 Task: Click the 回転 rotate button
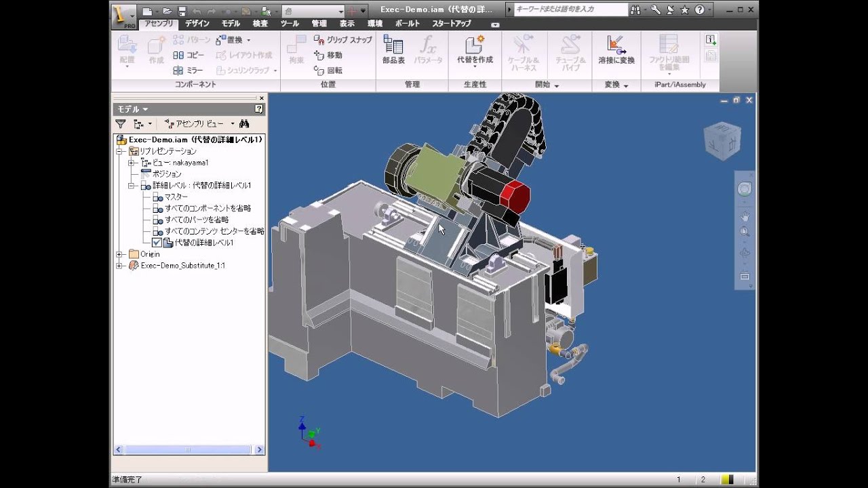(328, 70)
